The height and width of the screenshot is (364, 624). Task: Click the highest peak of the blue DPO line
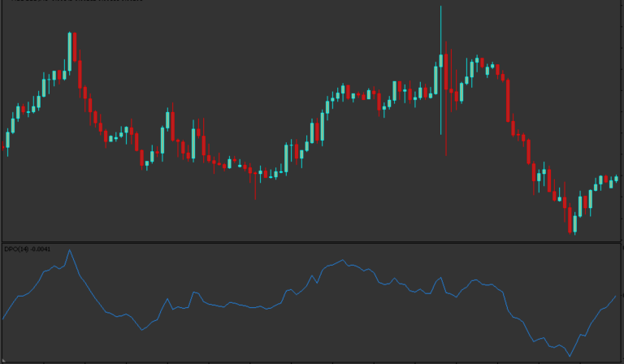70,250
